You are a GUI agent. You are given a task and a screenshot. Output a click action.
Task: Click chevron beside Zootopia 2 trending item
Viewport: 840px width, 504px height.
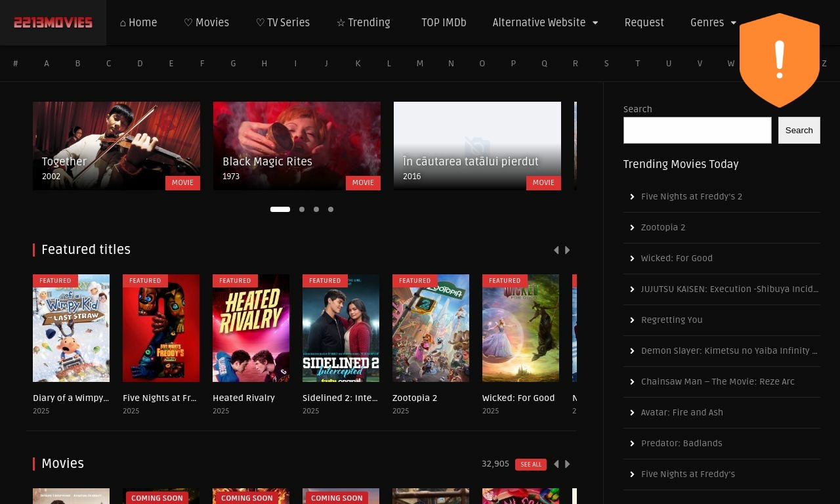pos(632,228)
